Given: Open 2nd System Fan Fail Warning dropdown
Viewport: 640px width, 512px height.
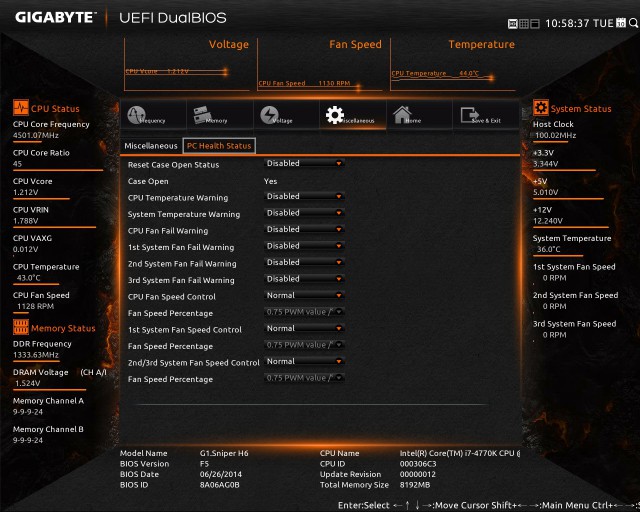Looking at the screenshot, I should point(304,262).
